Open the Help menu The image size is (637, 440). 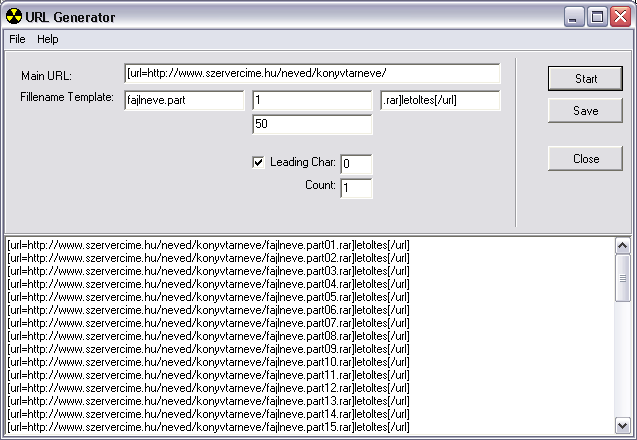(x=48, y=39)
